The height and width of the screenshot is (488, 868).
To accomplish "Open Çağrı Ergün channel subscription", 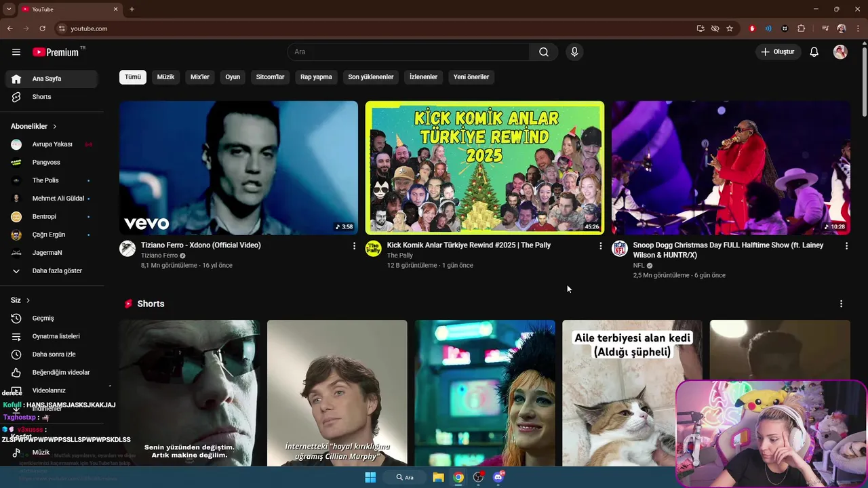I will click(52, 235).
